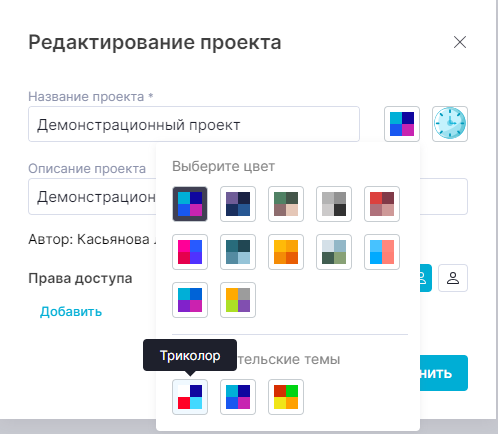Click the Добавить access rights link
Viewport: 498px width, 434px height.
[x=71, y=312]
